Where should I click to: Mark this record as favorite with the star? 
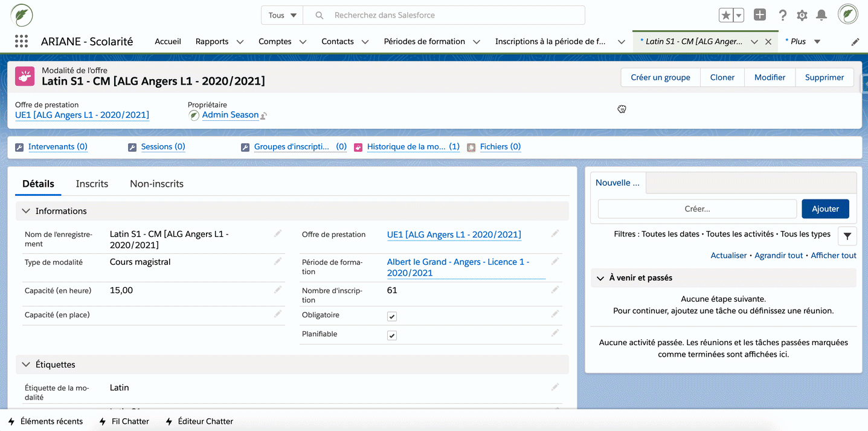pos(727,15)
